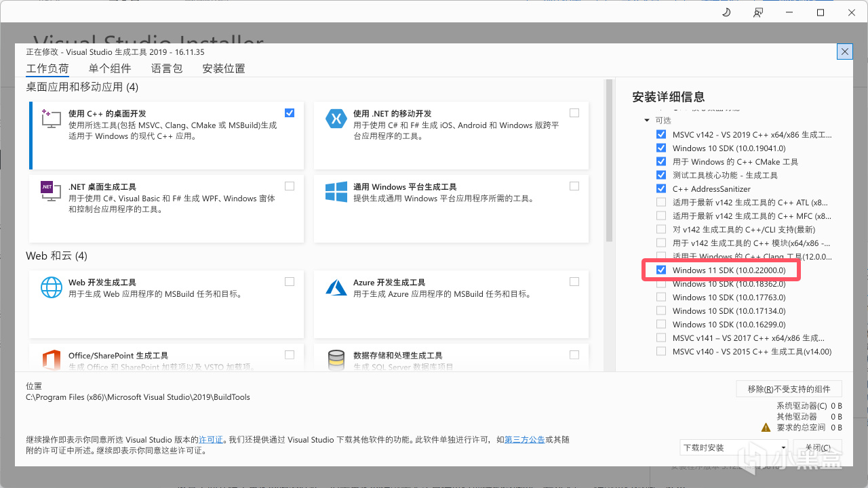Click the 移除(R)不受支持的组件 button

pyautogui.click(x=789, y=389)
